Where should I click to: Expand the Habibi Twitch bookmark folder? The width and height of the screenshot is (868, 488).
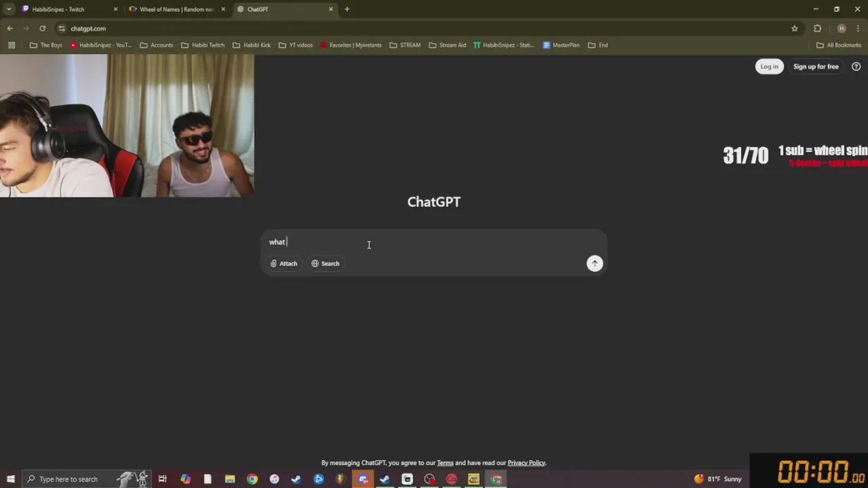coord(203,45)
